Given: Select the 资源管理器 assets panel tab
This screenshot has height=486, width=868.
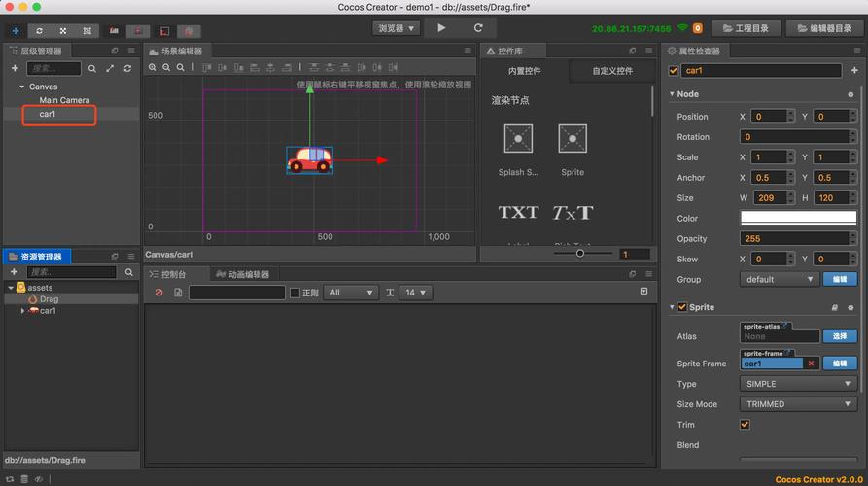Looking at the screenshot, I should point(37,257).
